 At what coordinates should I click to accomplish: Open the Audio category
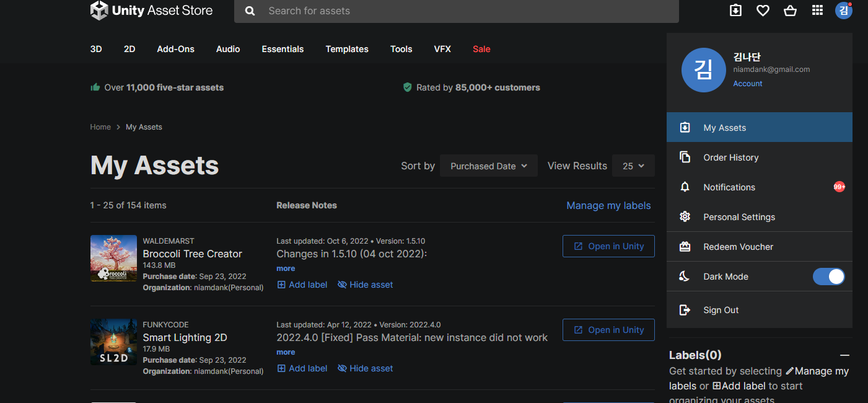pos(228,49)
